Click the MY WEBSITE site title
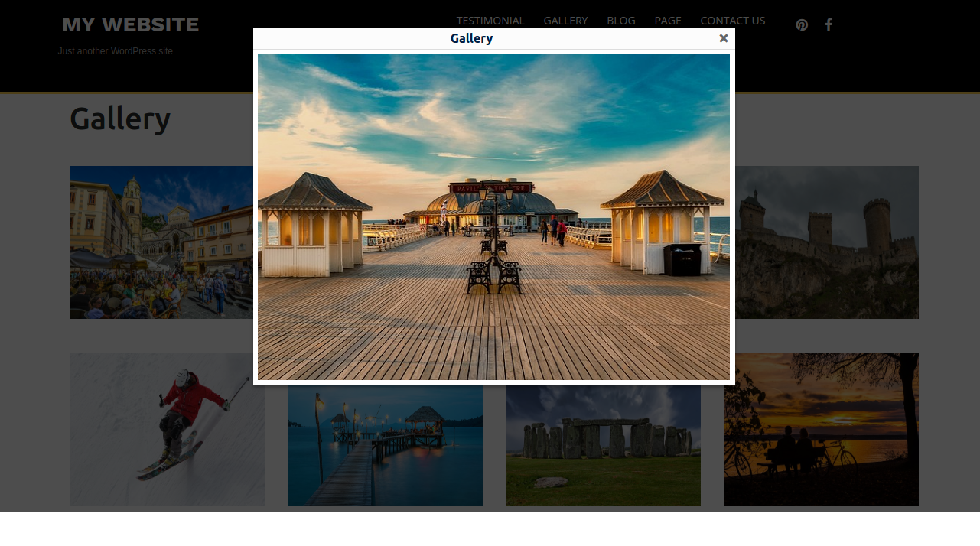The height and width of the screenshot is (546, 980). (x=130, y=24)
